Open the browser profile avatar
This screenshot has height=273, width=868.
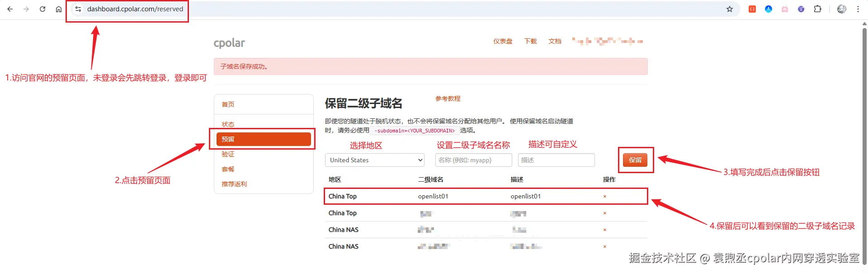(x=842, y=9)
